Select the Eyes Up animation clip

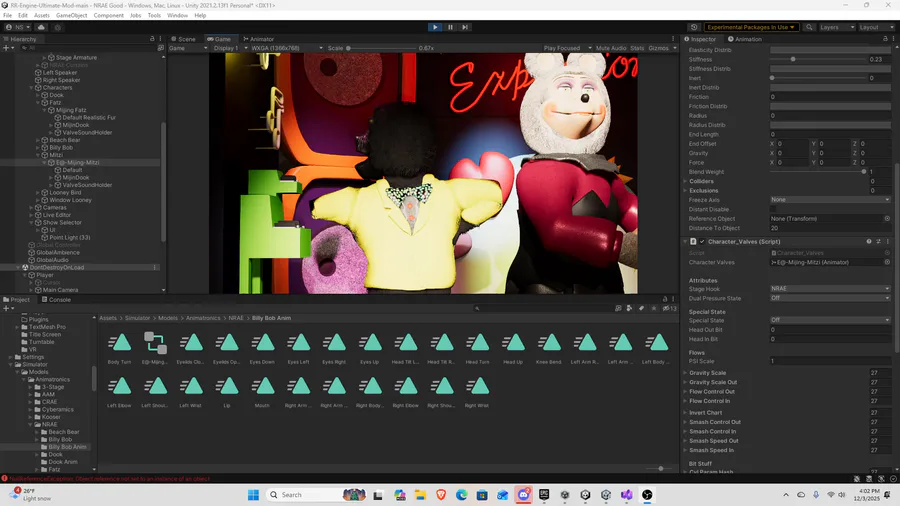(x=370, y=348)
